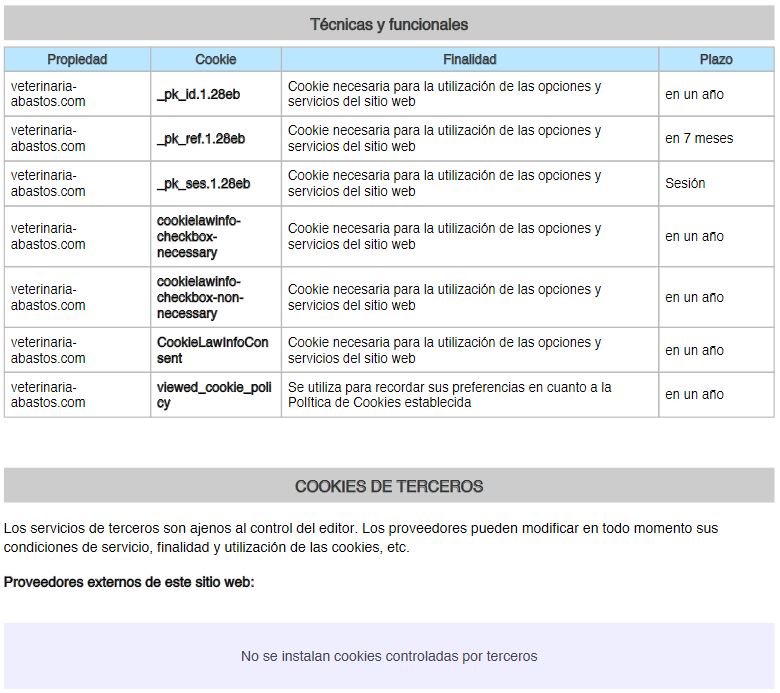Select the 'Propiedad' column header
The image size is (780, 693).
click(x=77, y=59)
